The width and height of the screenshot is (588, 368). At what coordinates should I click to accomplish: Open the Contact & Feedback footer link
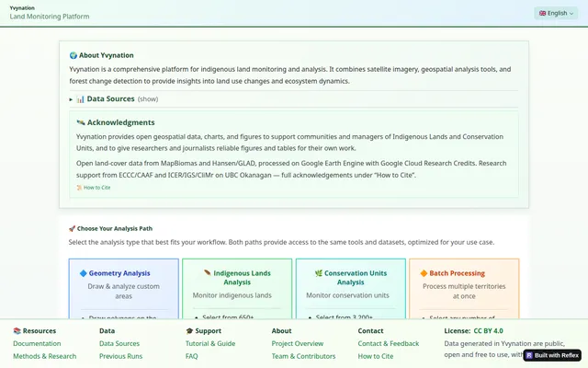pyautogui.click(x=389, y=343)
